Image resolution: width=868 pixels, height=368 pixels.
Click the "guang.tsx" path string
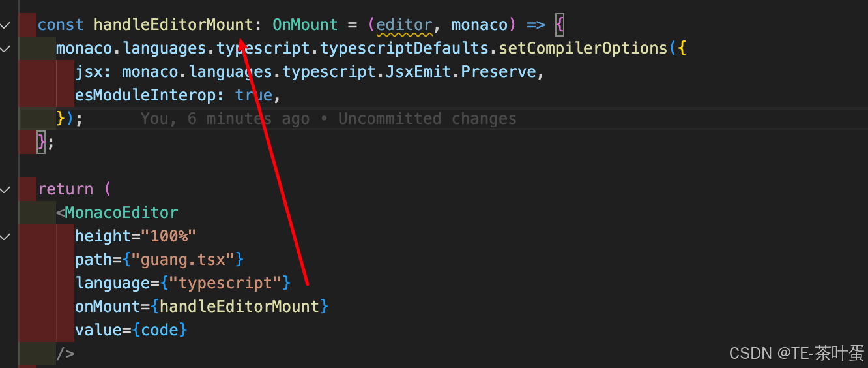click(182, 260)
